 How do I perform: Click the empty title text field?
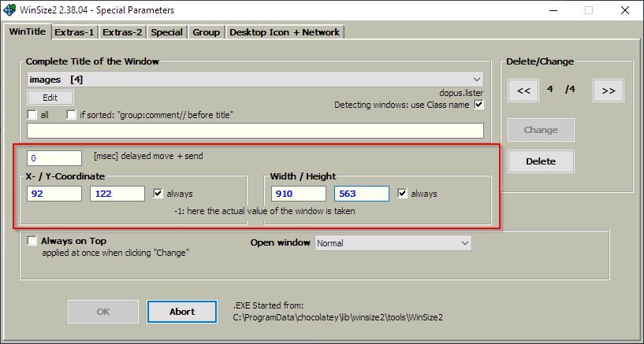click(255, 131)
